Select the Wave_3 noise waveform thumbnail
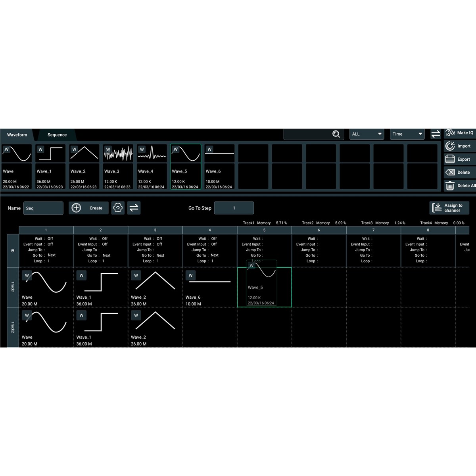The width and height of the screenshot is (476, 476). tap(118, 154)
